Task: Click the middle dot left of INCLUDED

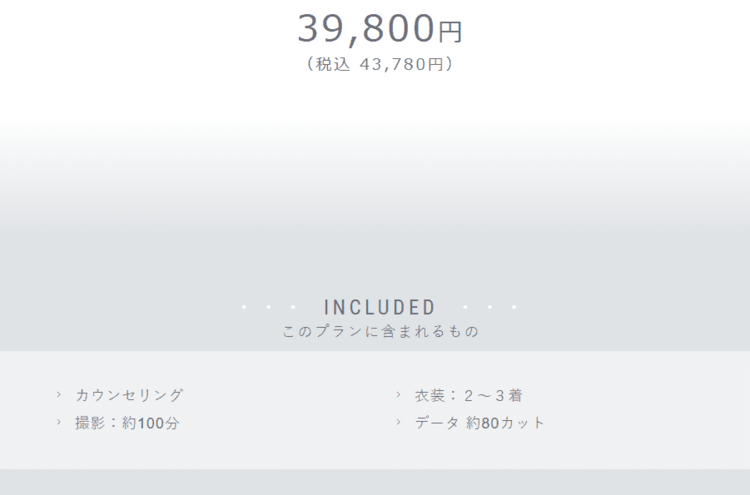Action: [268, 307]
